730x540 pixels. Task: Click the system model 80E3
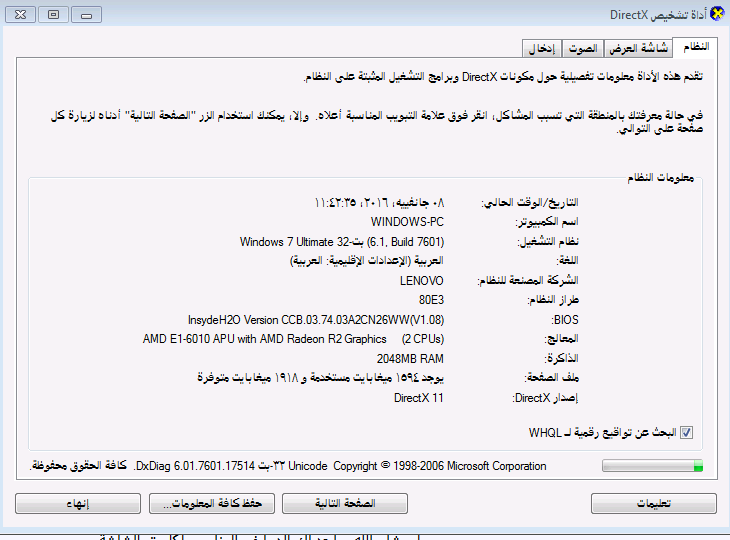[432, 300]
